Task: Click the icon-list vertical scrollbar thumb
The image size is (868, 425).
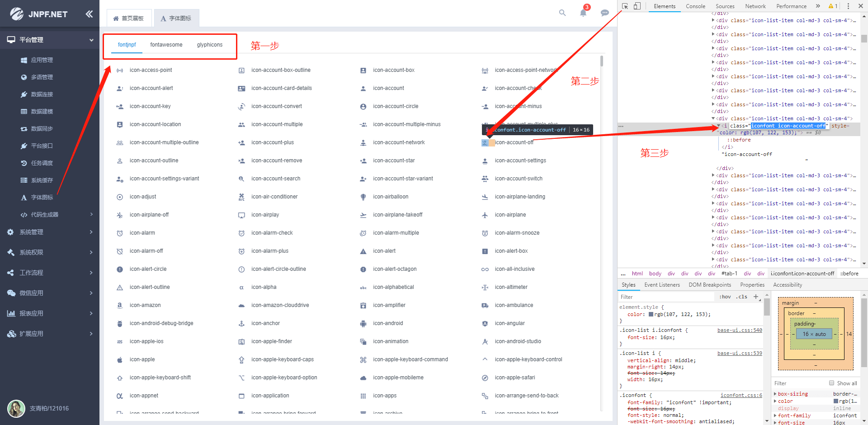Action: click(x=602, y=61)
